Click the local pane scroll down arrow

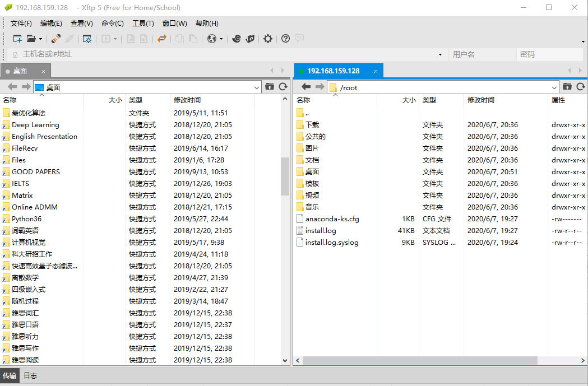click(285, 361)
